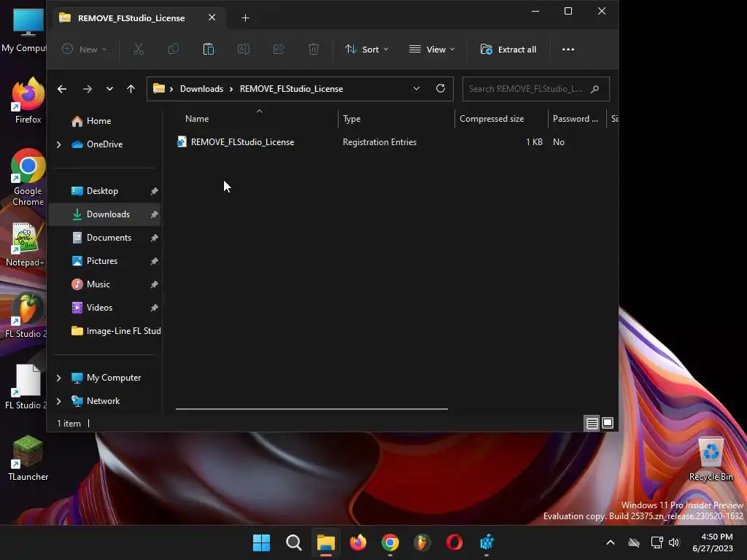
Task: Unpin Music using its pin icon
Action: pos(155,284)
